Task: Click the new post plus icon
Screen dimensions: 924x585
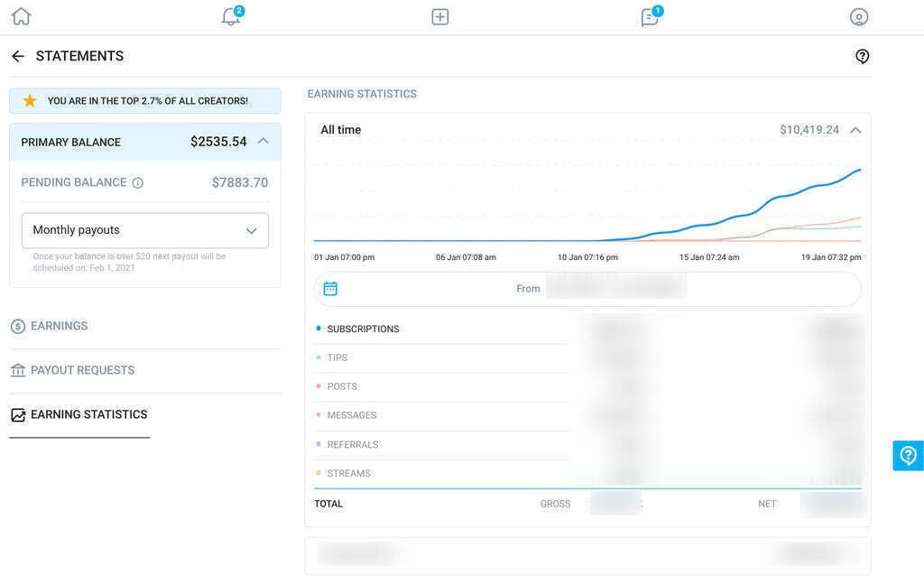Action: point(440,16)
